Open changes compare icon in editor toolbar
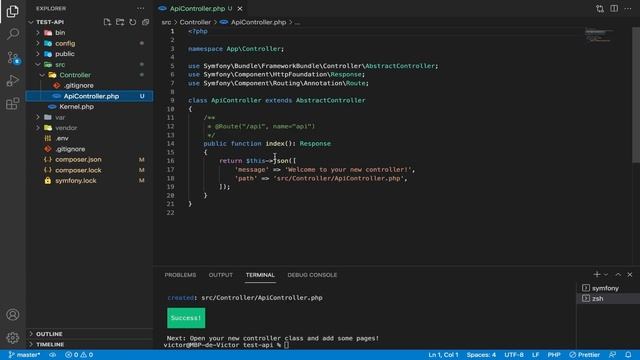Image resolution: width=640 pixels, height=360 pixels. pyautogui.click(x=600, y=9)
